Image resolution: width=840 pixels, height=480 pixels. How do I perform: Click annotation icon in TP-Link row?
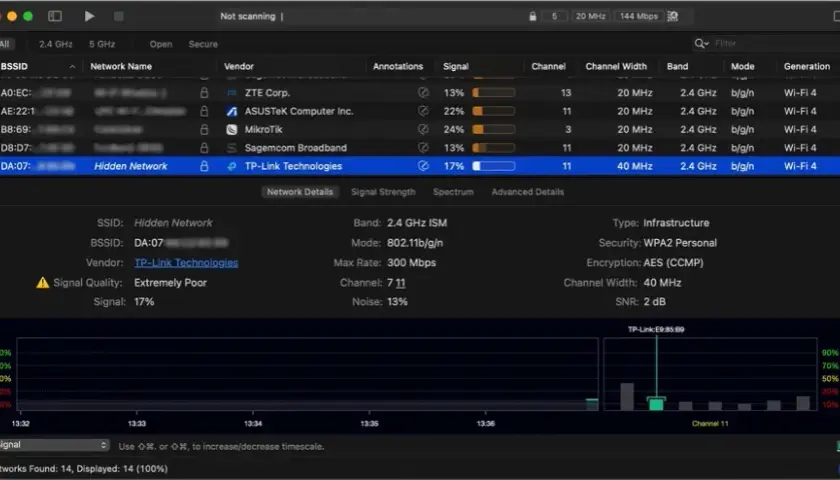423,166
